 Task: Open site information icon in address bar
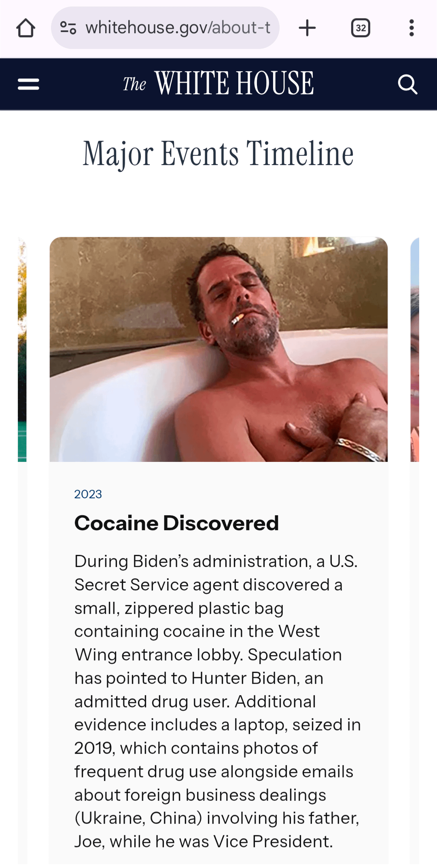[68, 28]
